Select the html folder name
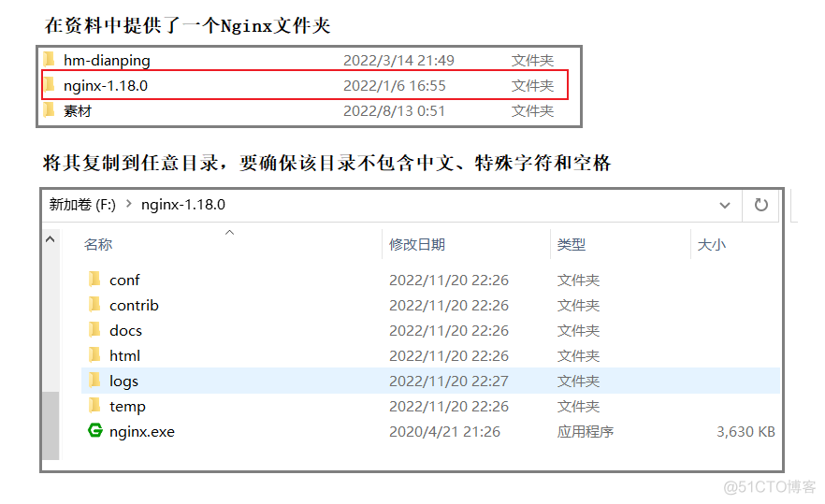The image size is (825, 504). click(x=124, y=355)
